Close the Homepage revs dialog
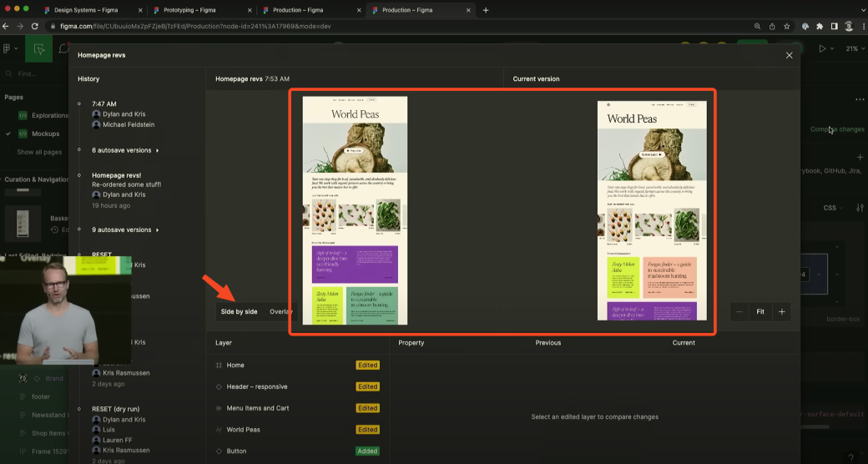Viewport: 868px width, 464px height. click(789, 55)
